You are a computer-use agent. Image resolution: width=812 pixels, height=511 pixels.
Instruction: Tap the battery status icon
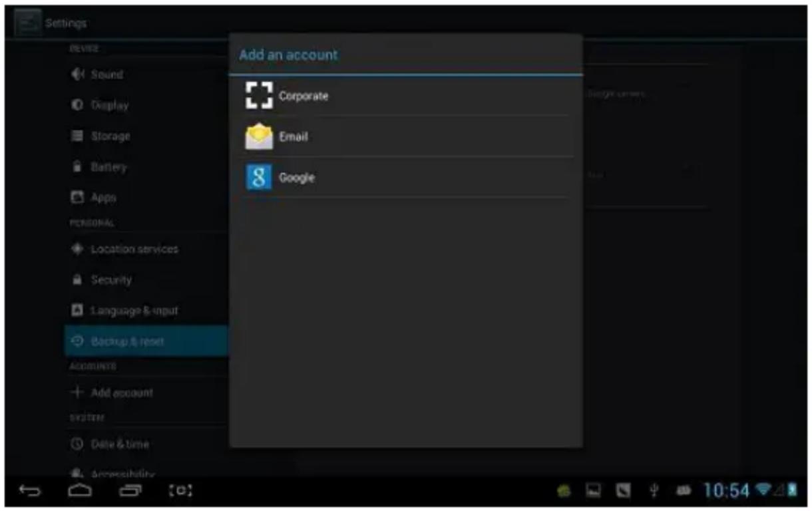[x=792, y=491]
